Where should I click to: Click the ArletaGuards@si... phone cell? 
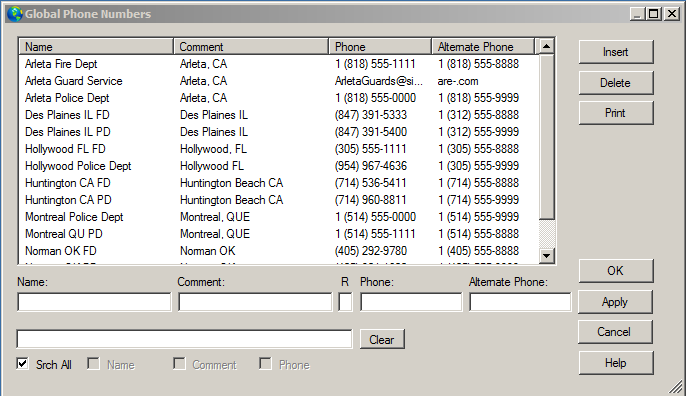379,81
